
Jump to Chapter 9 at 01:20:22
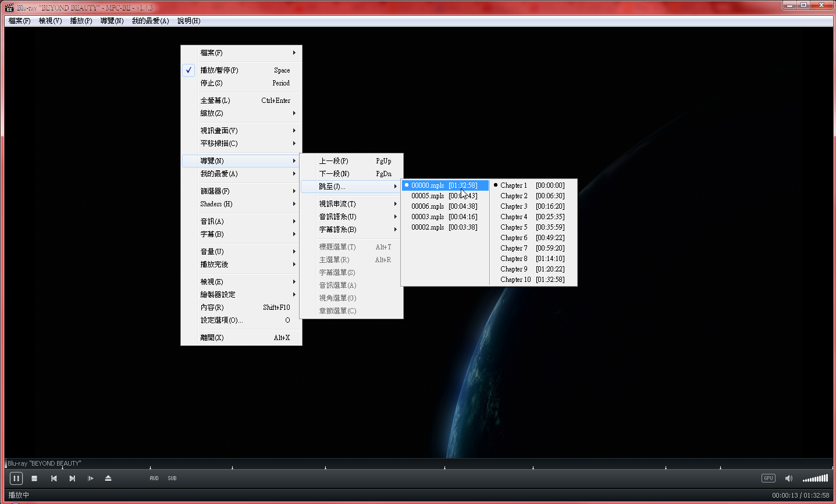533,269
